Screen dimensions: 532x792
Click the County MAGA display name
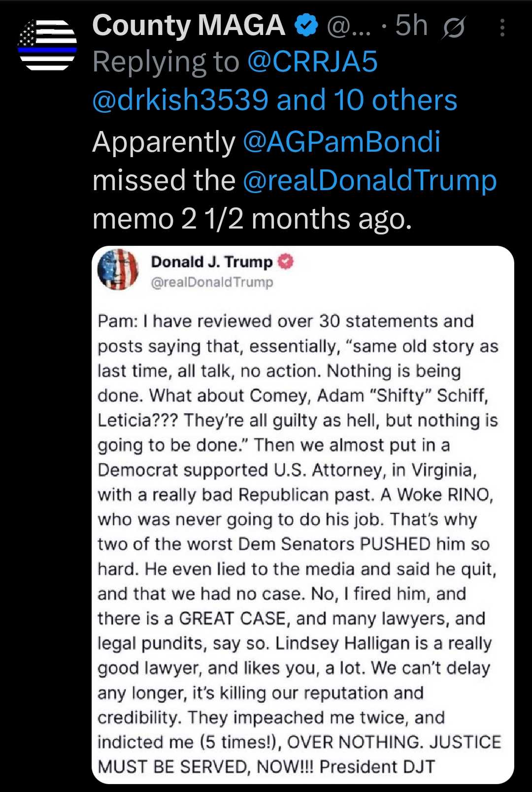pyautogui.click(x=189, y=26)
